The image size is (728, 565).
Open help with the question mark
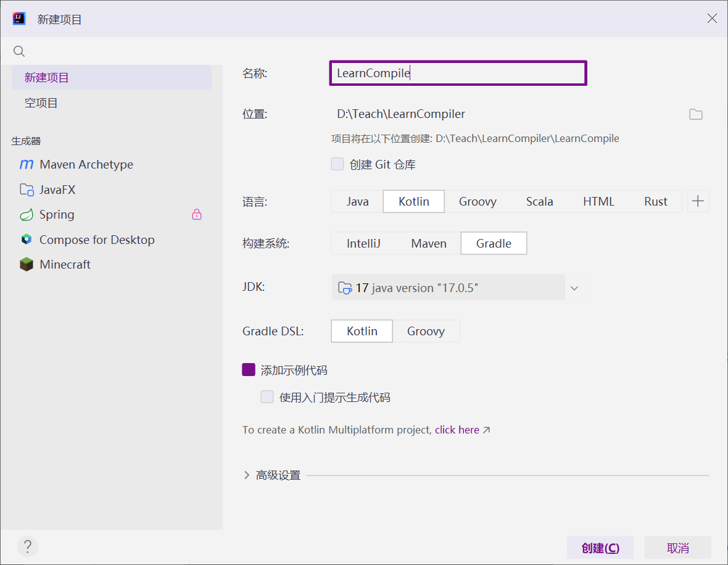click(x=28, y=547)
